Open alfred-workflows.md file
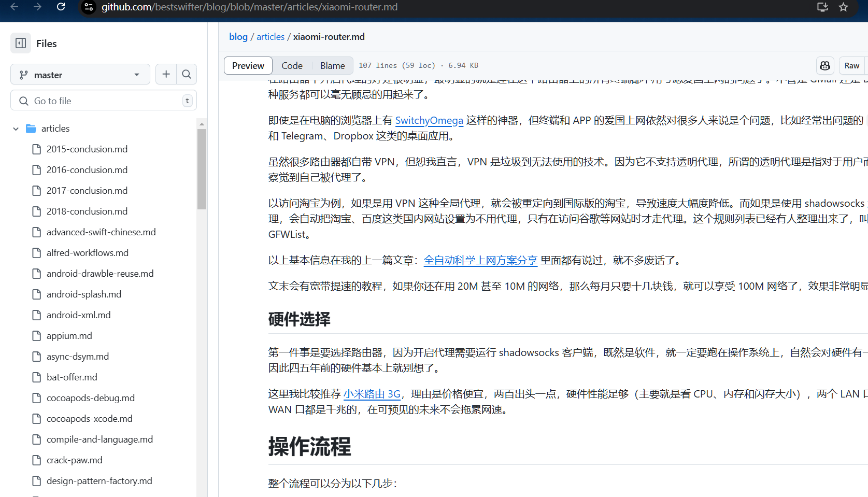Viewport: 868px width, 497px height. (x=88, y=253)
